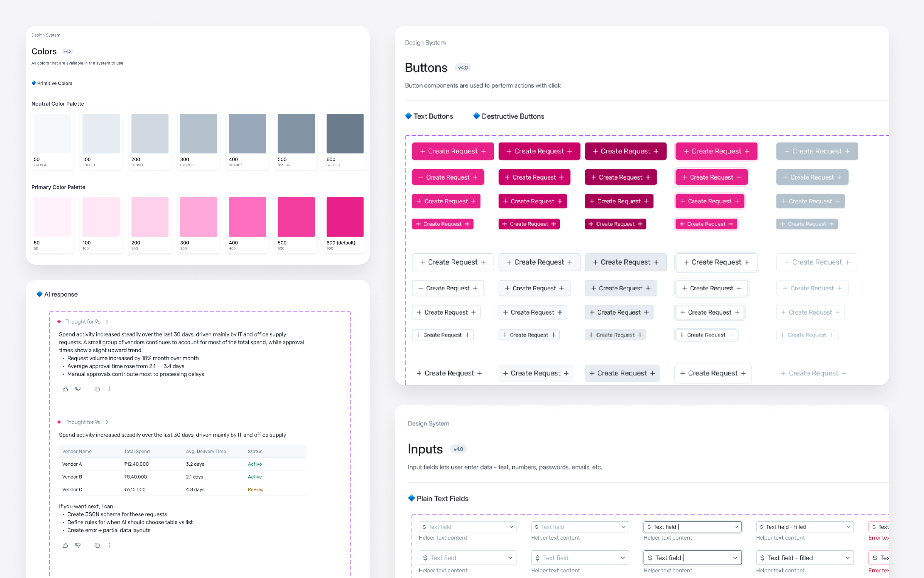Copy the AI response containing the vendor table
924x578 pixels.
[x=97, y=545]
